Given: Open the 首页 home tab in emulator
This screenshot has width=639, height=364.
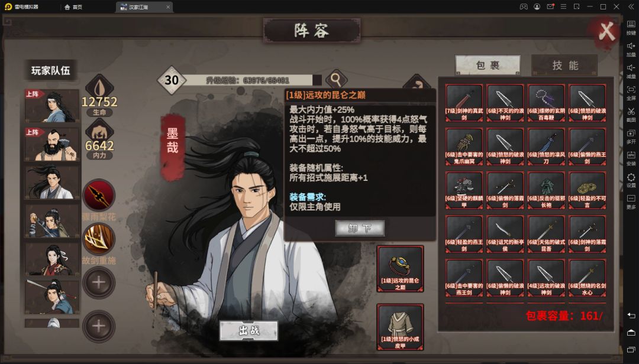Looking at the screenshot, I should [73, 7].
